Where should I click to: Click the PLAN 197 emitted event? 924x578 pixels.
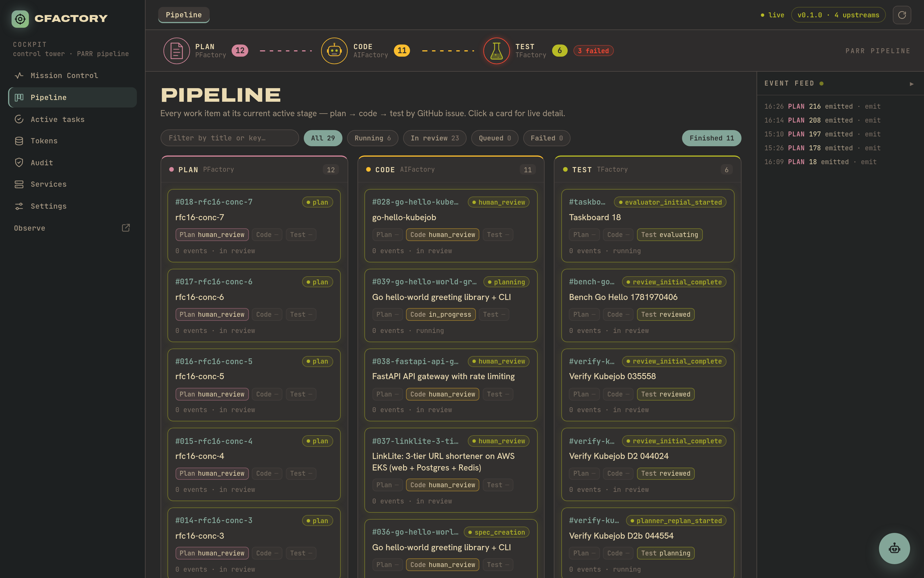pyautogui.click(x=822, y=134)
